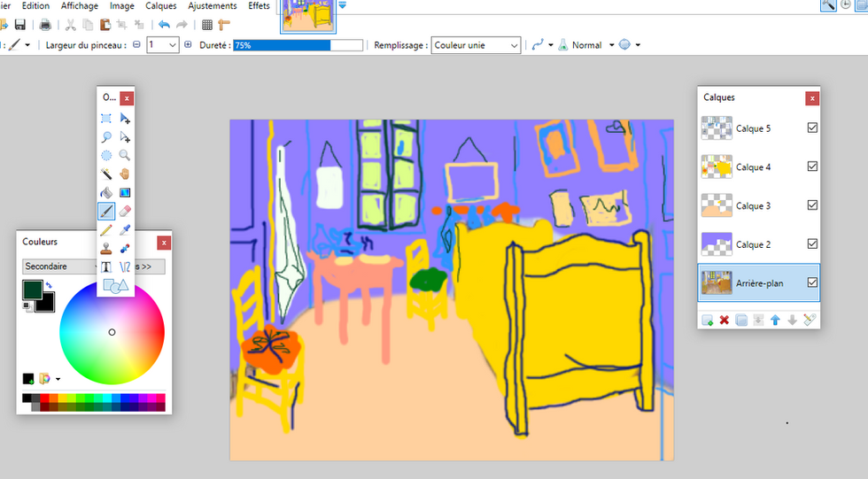Open the brush width dropdown

click(x=173, y=45)
